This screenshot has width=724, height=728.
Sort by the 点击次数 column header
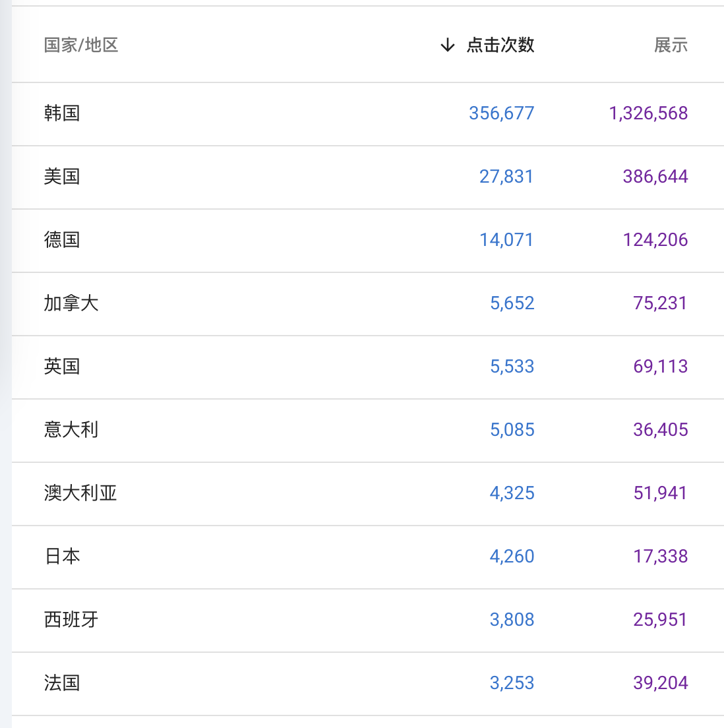coord(500,45)
